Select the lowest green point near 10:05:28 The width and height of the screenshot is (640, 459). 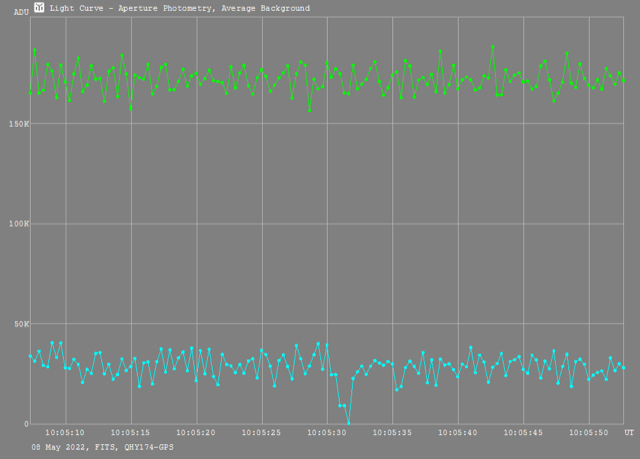click(309, 110)
